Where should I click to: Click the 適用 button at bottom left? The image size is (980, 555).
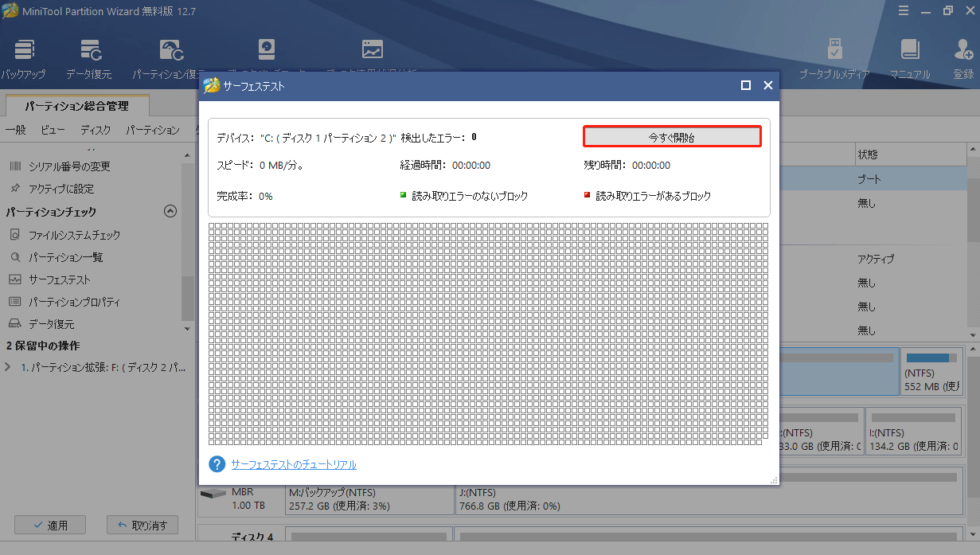(49, 525)
